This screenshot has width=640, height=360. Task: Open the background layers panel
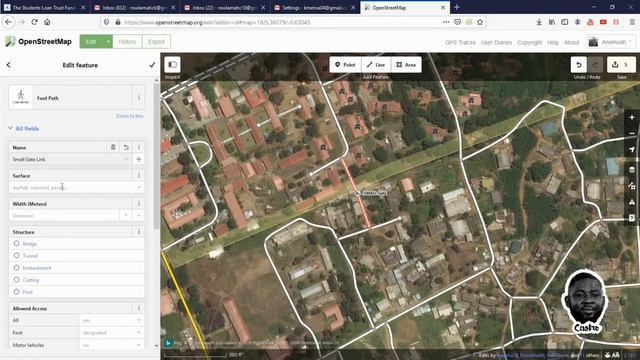click(x=632, y=170)
